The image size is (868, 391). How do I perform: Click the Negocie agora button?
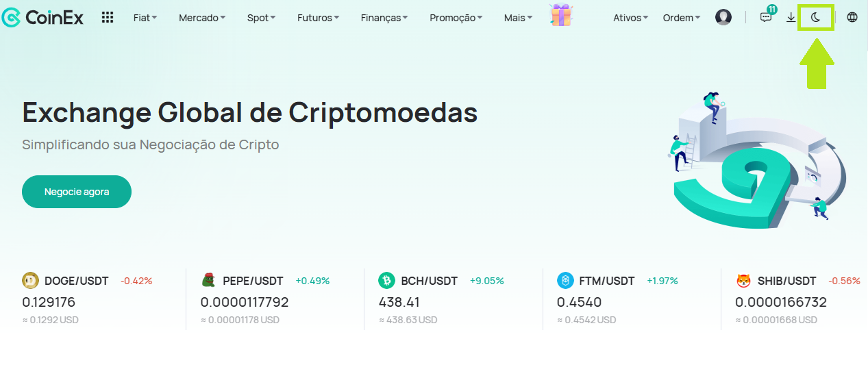point(77,192)
